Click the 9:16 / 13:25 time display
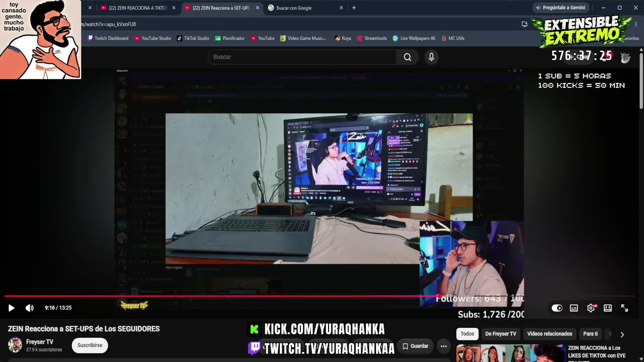The height and width of the screenshot is (362, 644). click(x=58, y=308)
